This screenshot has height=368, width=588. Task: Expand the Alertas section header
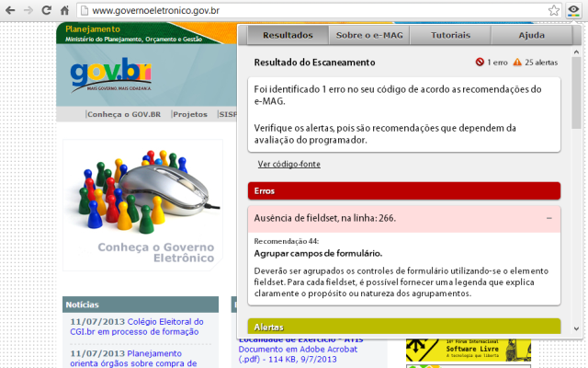[x=404, y=327]
